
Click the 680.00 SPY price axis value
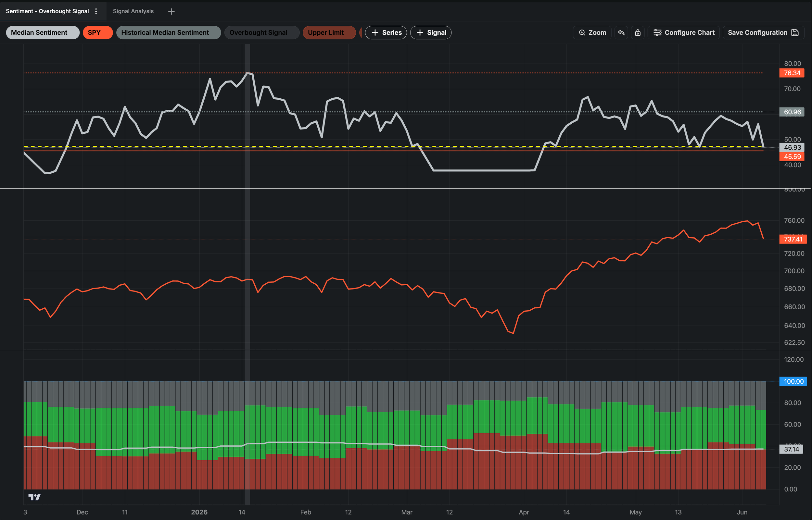(794, 288)
